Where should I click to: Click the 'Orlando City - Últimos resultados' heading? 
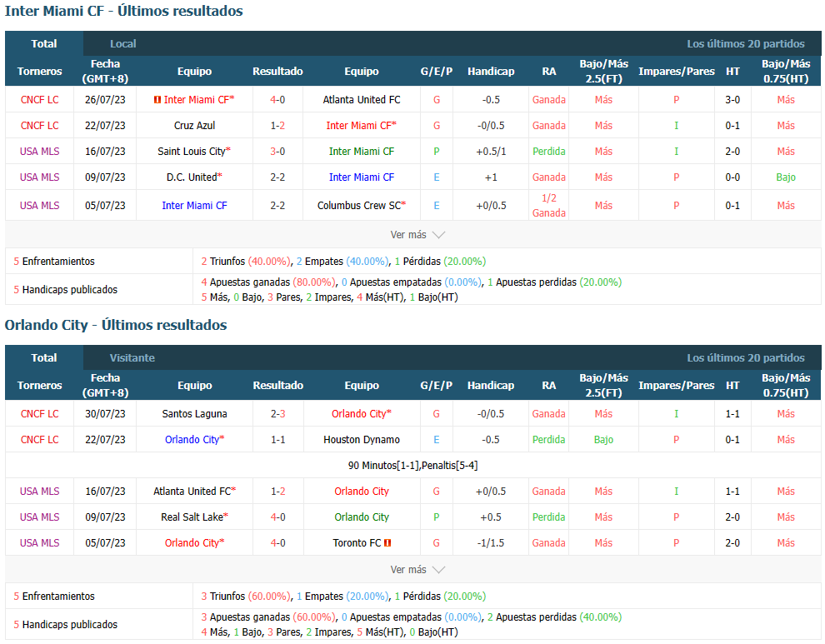pos(116,325)
